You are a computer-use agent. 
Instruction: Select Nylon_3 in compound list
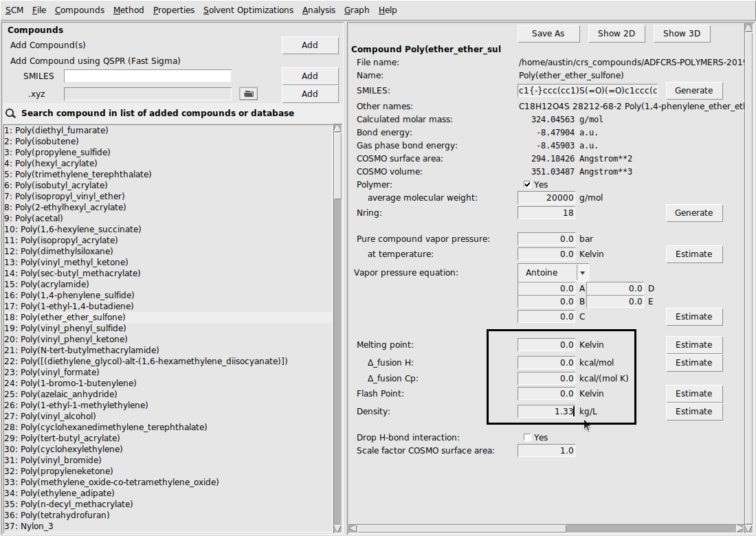point(29,526)
